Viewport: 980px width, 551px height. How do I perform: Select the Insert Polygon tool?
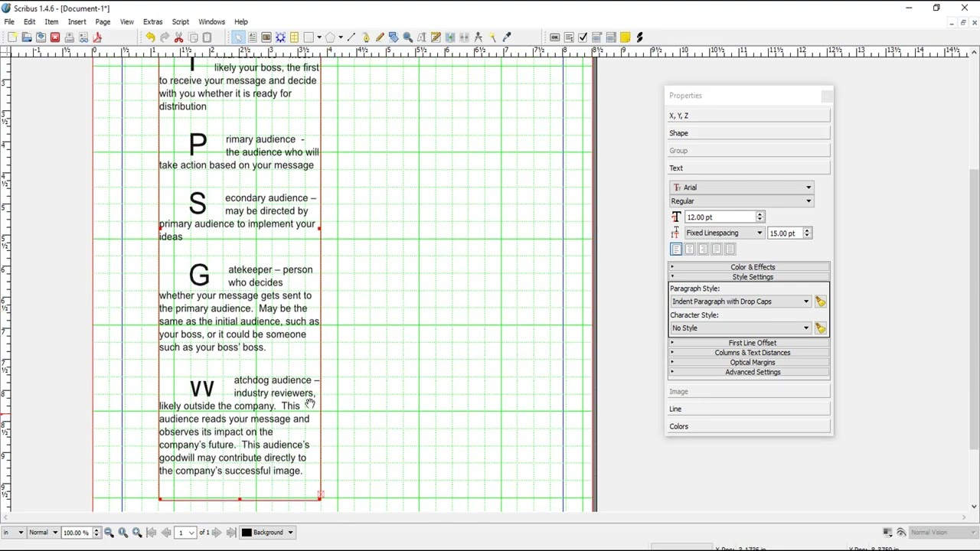pos(330,37)
